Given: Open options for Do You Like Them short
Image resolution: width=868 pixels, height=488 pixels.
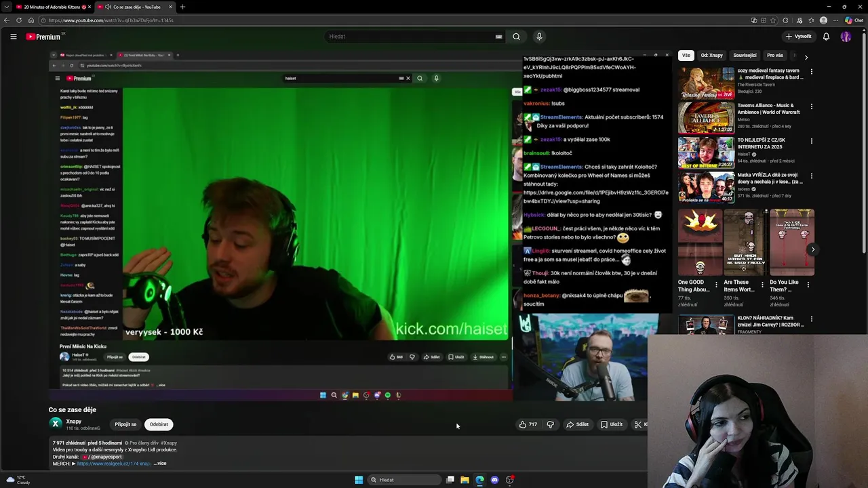Looking at the screenshot, I should click(x=808, y=285).
